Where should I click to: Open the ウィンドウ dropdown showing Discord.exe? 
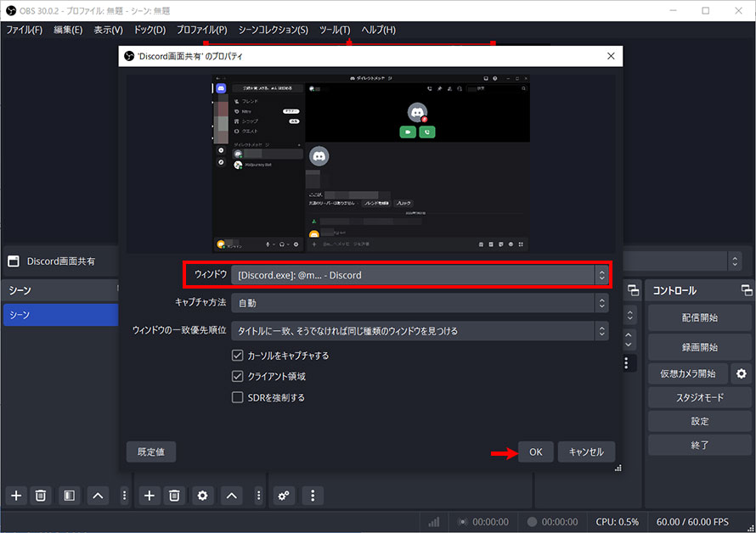coord(420,275)
